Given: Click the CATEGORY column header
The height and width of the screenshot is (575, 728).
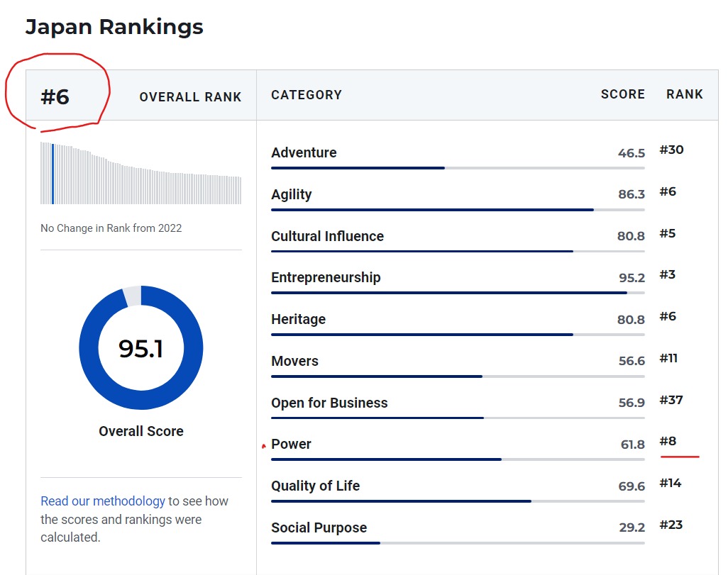Looking at the screenshot, I should coord(307,94).
